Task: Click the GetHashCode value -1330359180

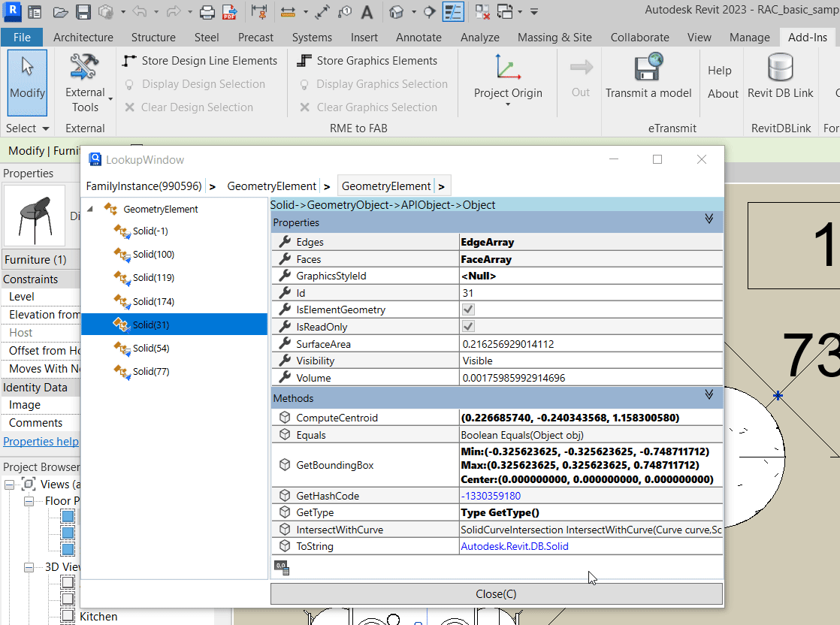Action: tap(491, 496)
